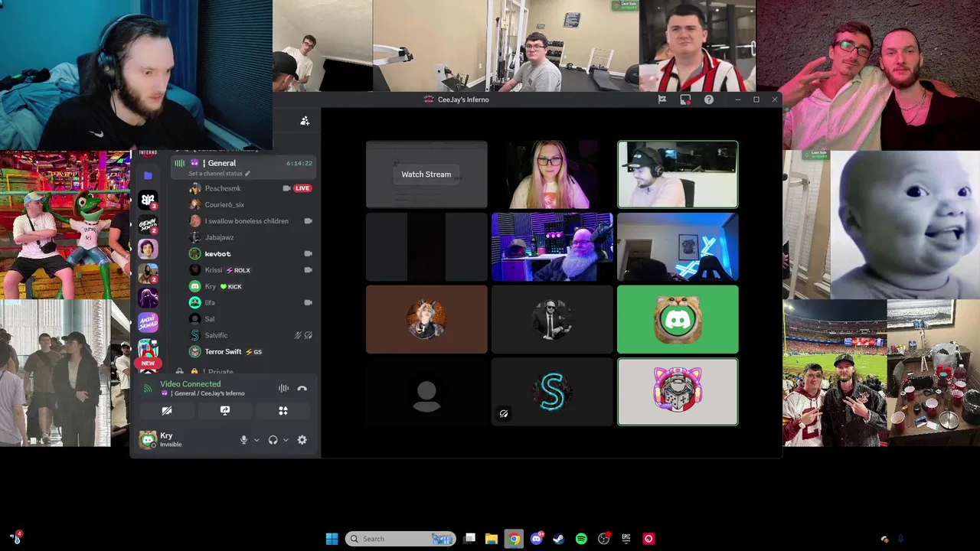The height and width of the screenshot is (551, 980).
Task: Click the microphone icon in the system tray
Action: 900,539
